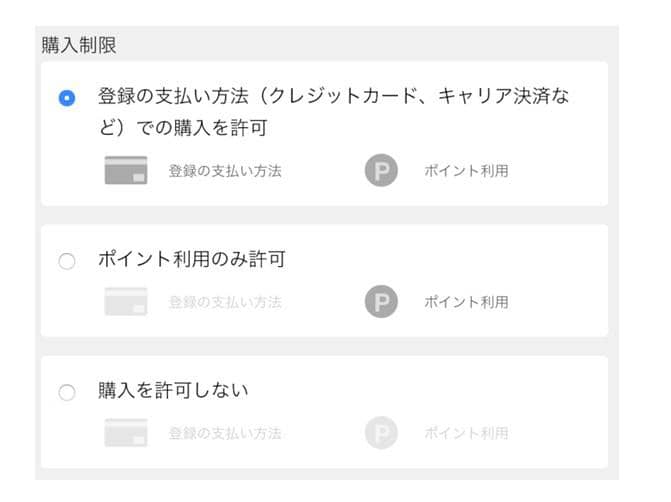Click the ポイント利用 label in the first card
The width and height of the screenshot is (671, 502).
(x=466, y=171)
